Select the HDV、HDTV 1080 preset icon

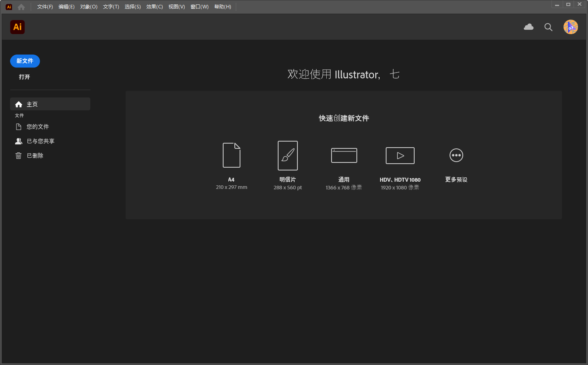click(x=400, y=155)
